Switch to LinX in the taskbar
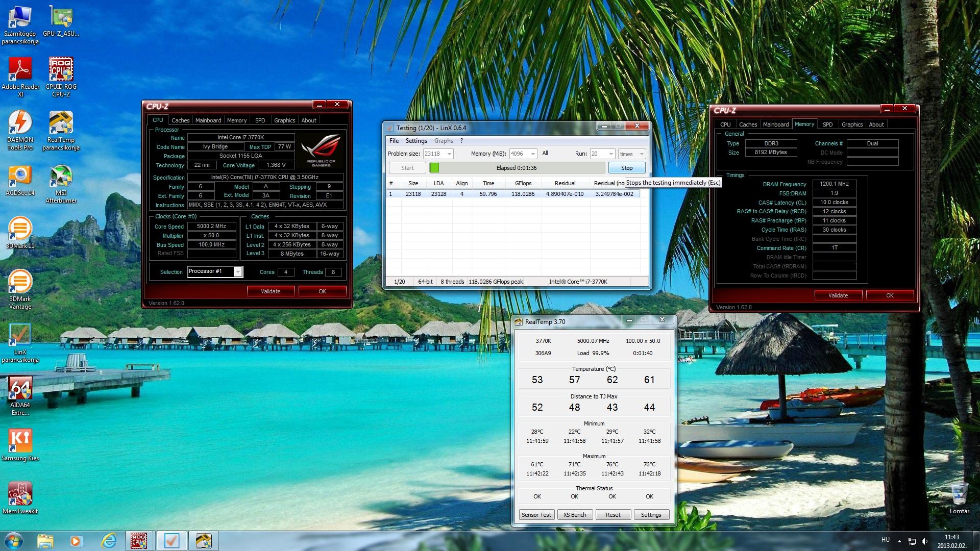This screenshot has height=551, width=980. tap(171, 541)
